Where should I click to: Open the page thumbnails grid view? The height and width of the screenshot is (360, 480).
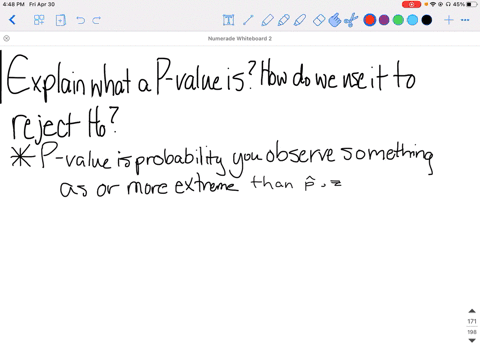click(39, 20)
